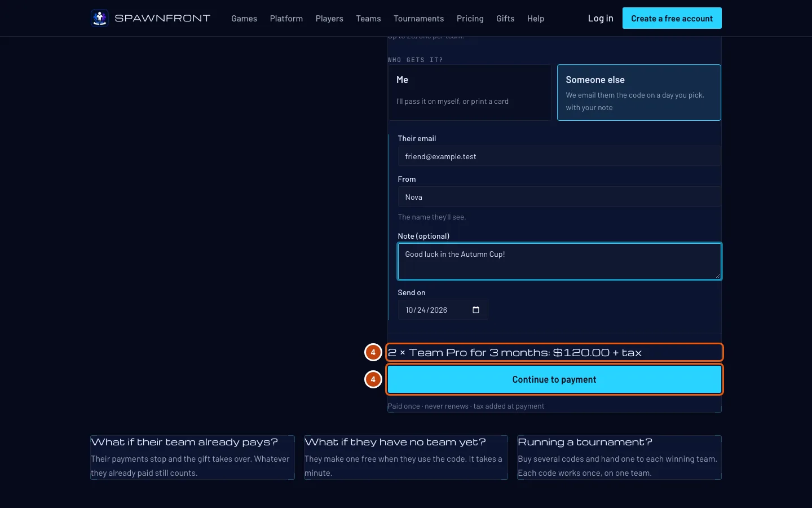Open the Teams nav item
Viewport: 812px width, 508px height.
click(x=368, y=19)
